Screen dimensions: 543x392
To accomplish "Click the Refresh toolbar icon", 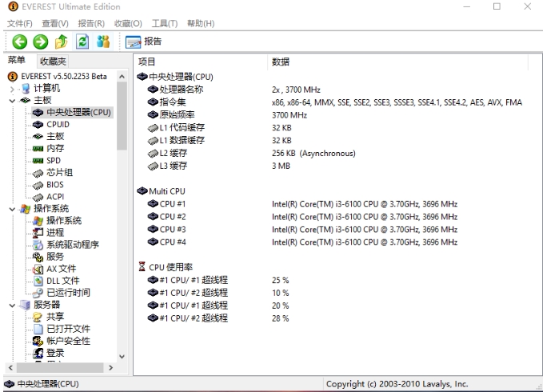I will (82, 42).
